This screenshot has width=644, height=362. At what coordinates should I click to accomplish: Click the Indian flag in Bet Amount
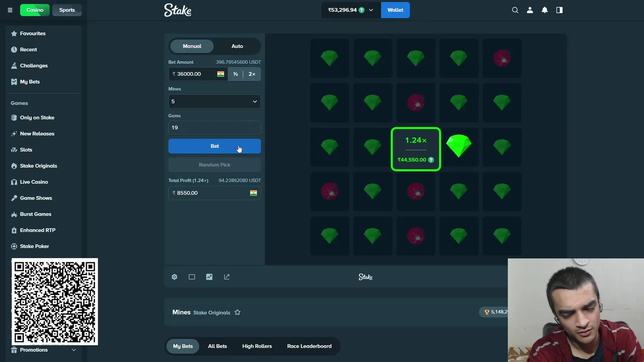tap(220, 74)
